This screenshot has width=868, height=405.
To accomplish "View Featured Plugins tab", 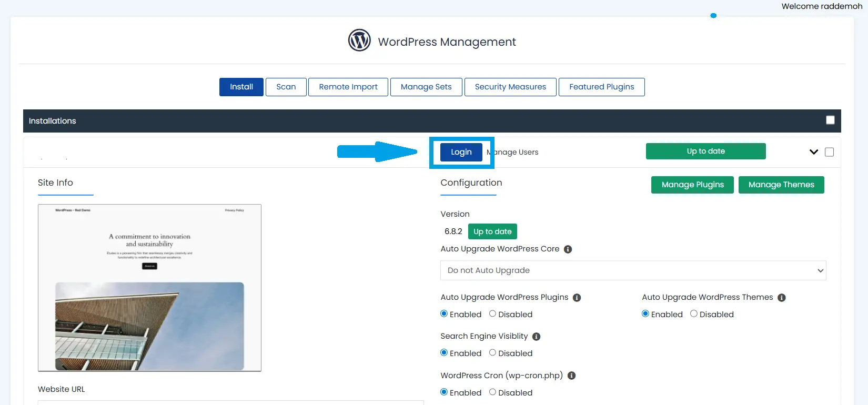I will coord(602,87).
